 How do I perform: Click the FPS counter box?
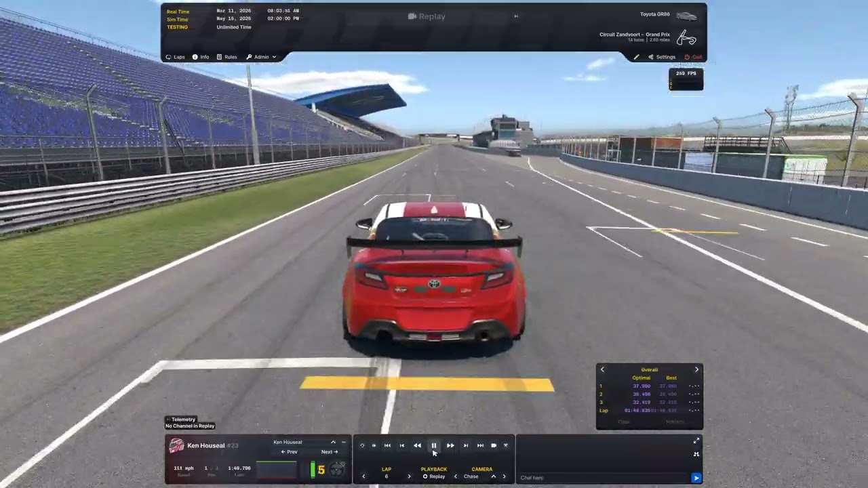pyautogui.click(x=686, y=79)
